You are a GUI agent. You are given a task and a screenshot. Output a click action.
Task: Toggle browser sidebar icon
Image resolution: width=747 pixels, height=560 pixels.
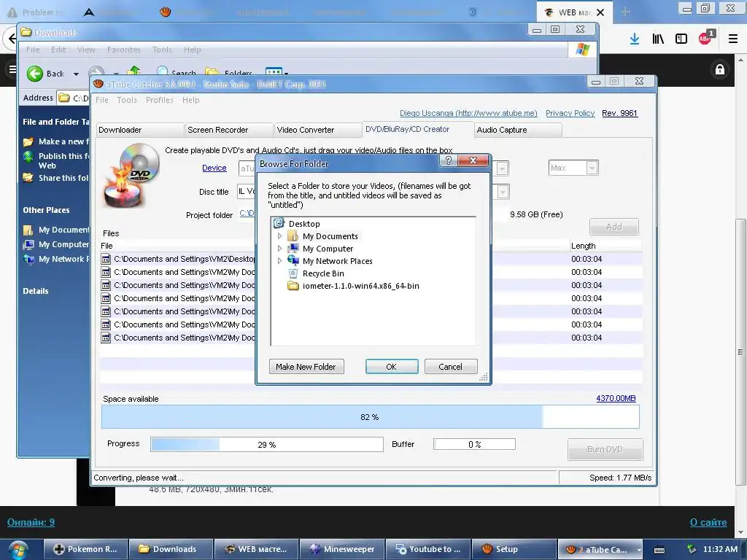(681, 39)
